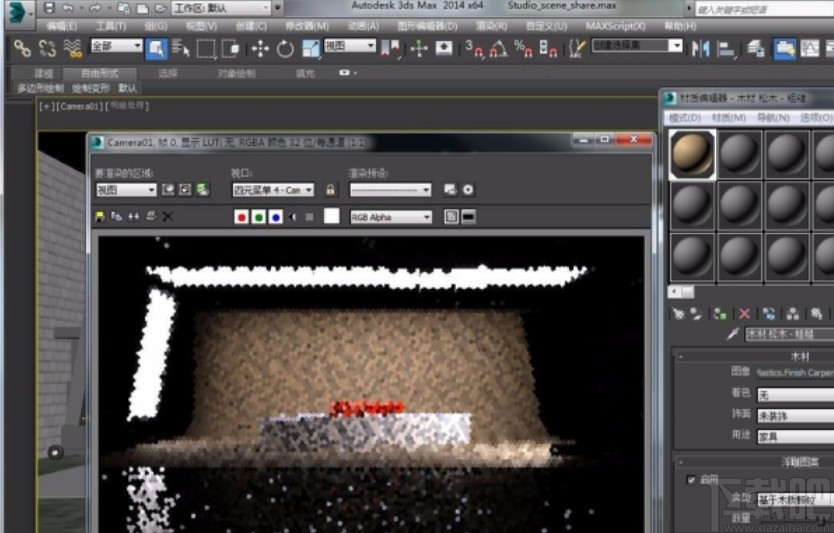Undo the last action in quick access toolbar
Viewport: 834px width, 533px height.
click(x=68, y=8)
